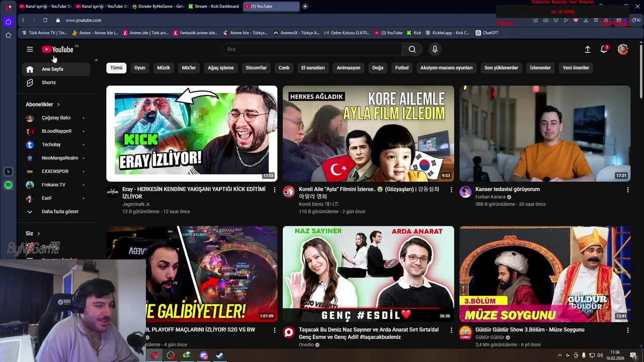Select the Canlı filter chip
Screen dimensions: 644x362
pos(284,68)
